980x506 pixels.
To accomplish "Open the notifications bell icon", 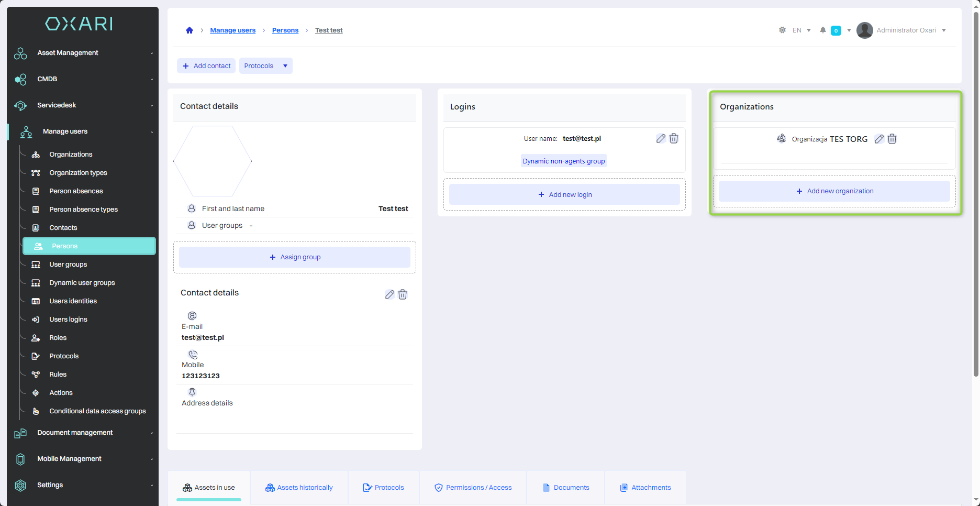I will 823,30.
